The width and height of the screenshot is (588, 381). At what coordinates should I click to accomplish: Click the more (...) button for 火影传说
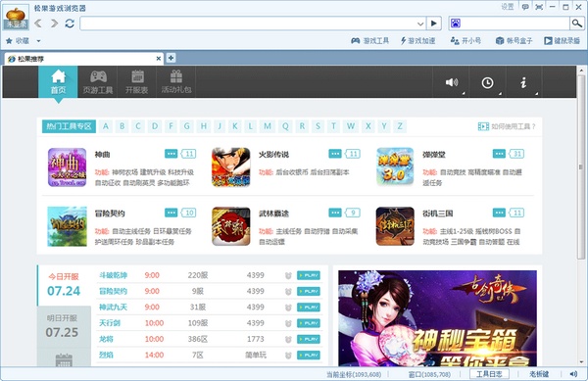coord(335,154)
